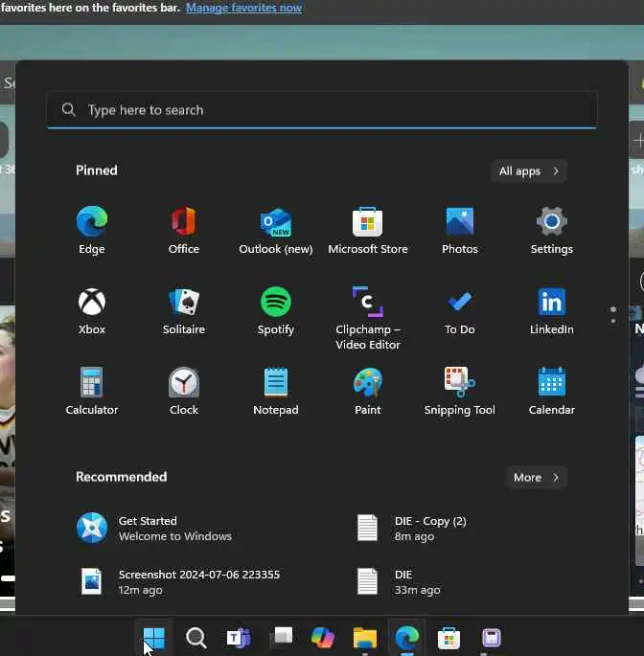Open File Explorer from taskbar

(x=365, y=638)
